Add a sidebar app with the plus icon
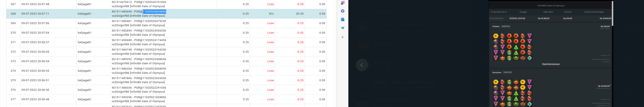 342,37
